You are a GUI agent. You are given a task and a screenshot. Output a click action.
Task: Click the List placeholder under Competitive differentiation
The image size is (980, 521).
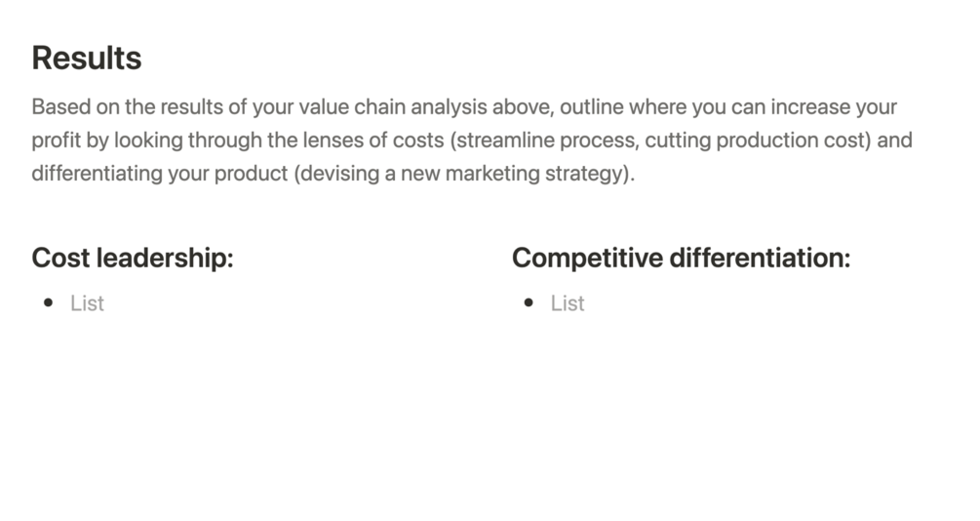coord(568,303)
